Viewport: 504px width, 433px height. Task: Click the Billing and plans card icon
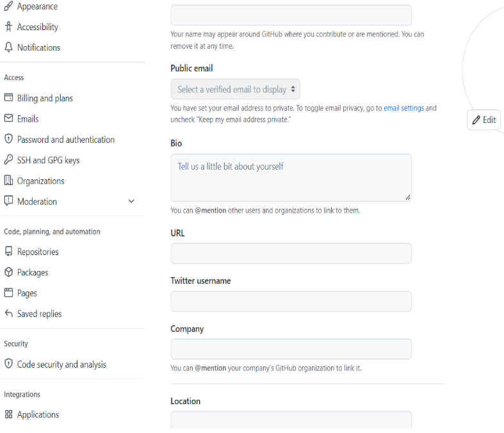click(8, 98)
